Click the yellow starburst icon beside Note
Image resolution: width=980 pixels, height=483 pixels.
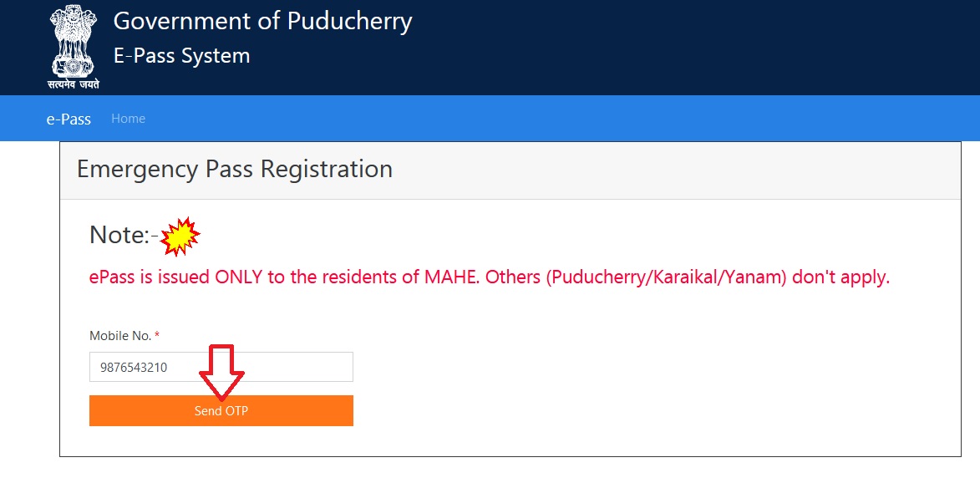(x=180, y=236)
